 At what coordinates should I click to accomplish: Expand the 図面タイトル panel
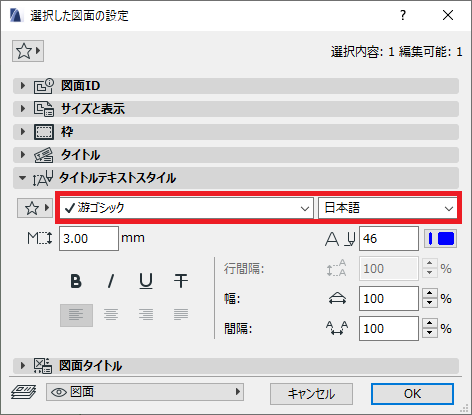click(23, 366)
